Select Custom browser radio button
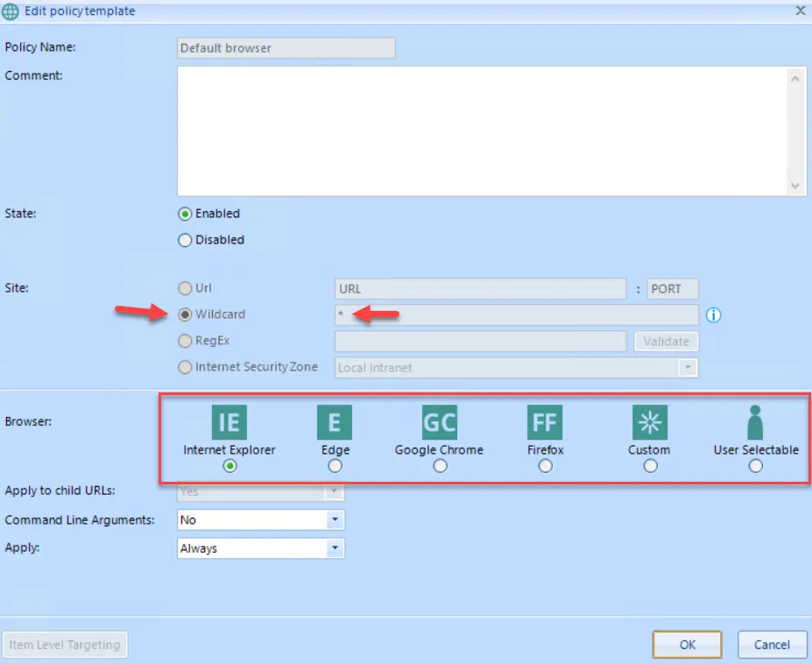This screenshot has width=812, height=663. click(651, 466)
